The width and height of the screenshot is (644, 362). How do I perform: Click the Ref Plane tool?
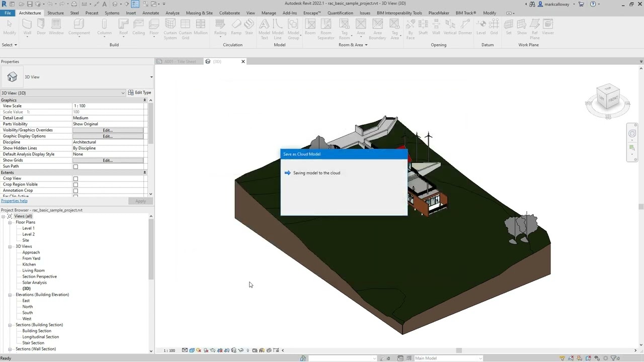[x=535, y=29]
